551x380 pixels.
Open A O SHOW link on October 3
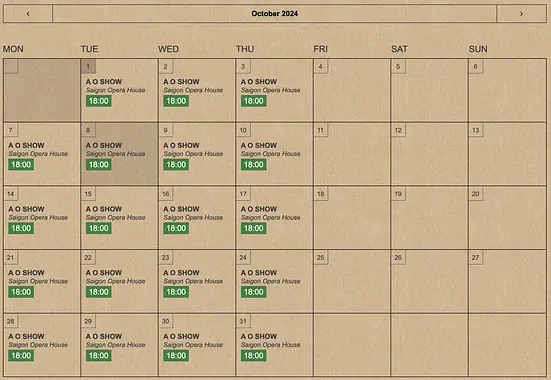(259, 82)
